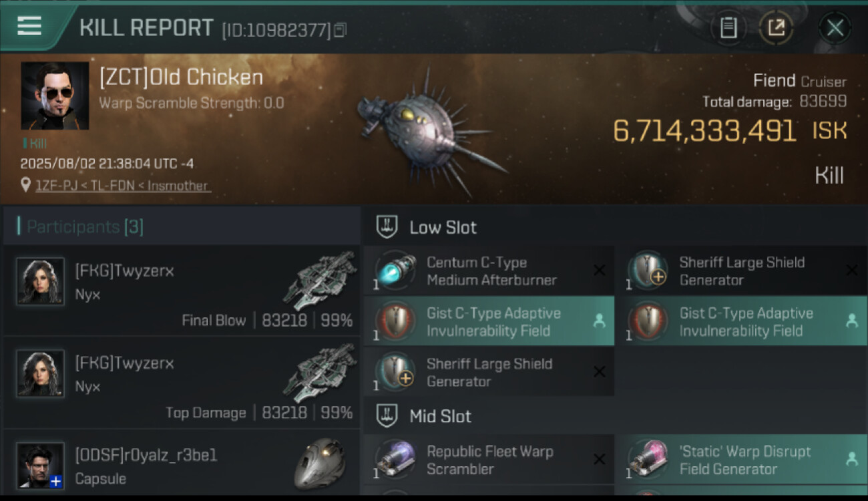Collapse the Low Slot section header
Viewport: 868px width, 501px height.
click(x=442, y=227)
